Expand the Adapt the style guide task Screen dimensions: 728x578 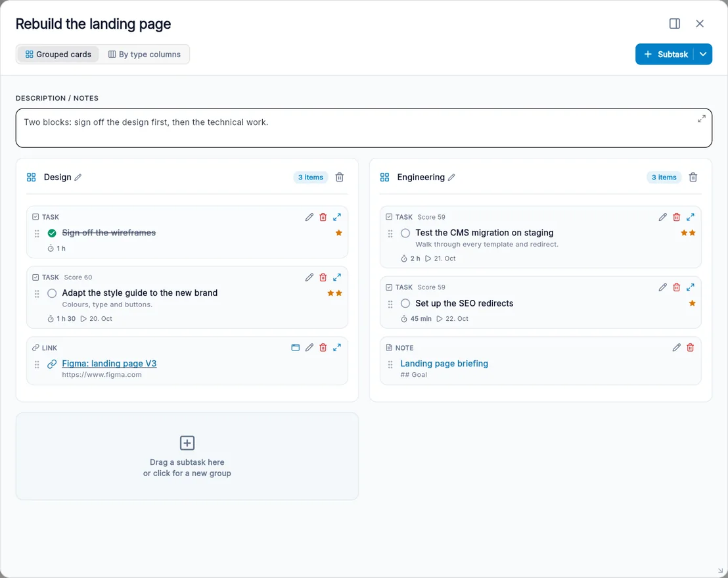tap(337, 277)
